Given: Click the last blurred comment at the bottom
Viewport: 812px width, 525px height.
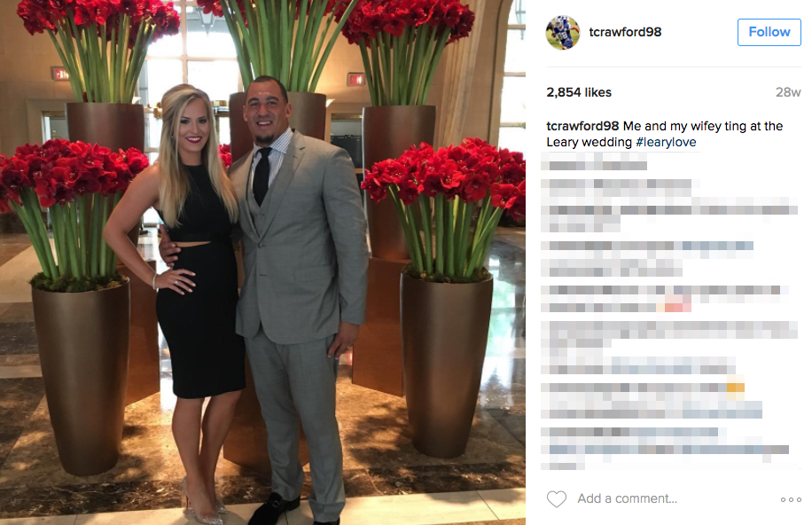Looking at the screenshot, I should pyautogui.click(x=665, y=449).
